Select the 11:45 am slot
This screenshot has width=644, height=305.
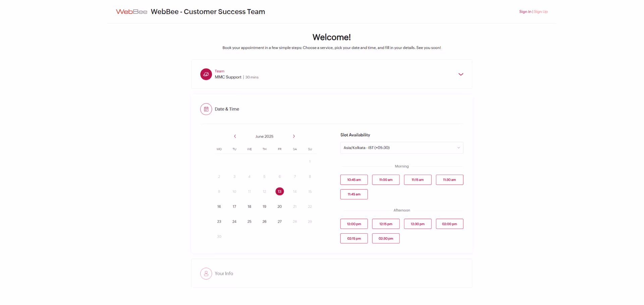click(x=354, y=194)
